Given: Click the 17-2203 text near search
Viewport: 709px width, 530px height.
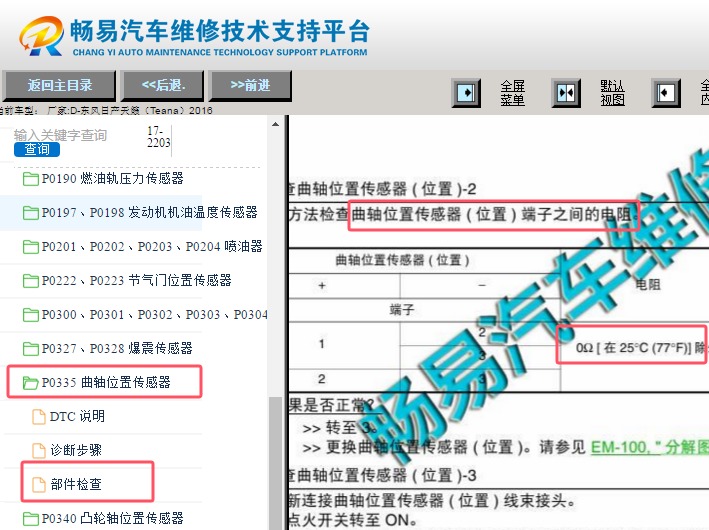Looking at the screenshot, I should tap(159, 137).
